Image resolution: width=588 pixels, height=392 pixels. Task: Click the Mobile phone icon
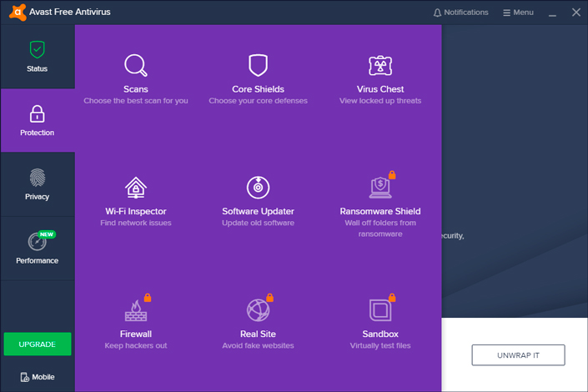[x=24, y=377]
